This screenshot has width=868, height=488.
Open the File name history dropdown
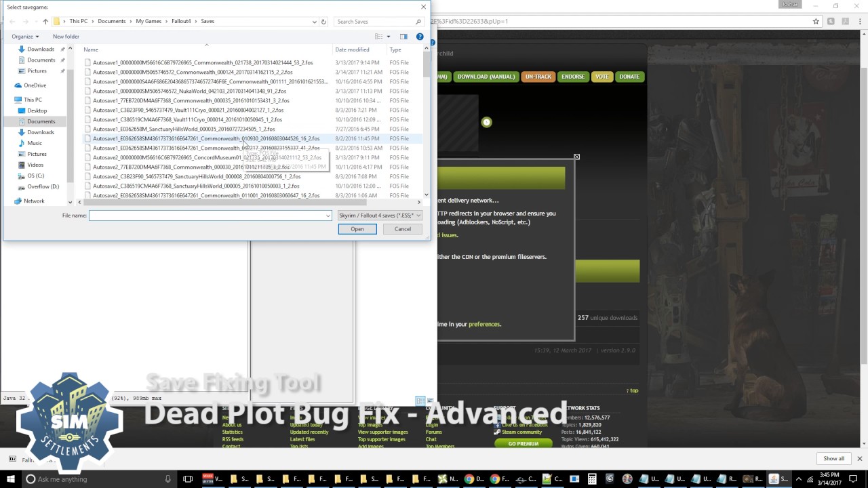pyautogui.click(x=328, y=216)
